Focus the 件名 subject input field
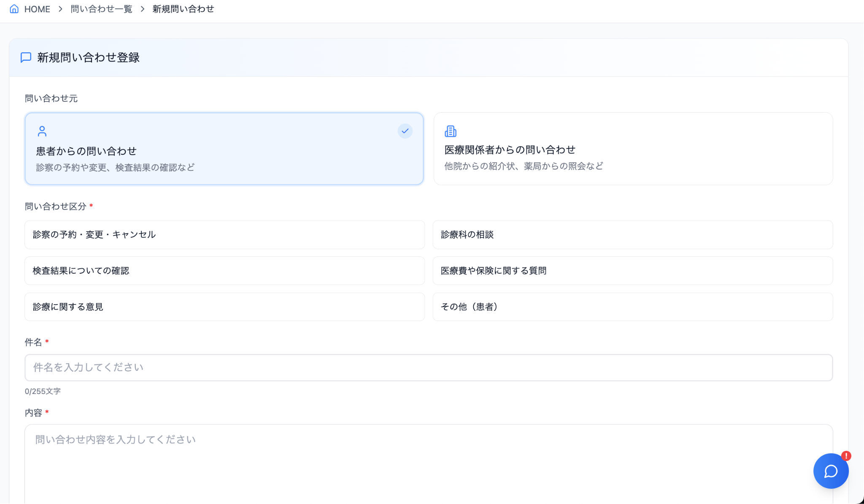Viewport: 864px width, 504px height. [428, 367]
